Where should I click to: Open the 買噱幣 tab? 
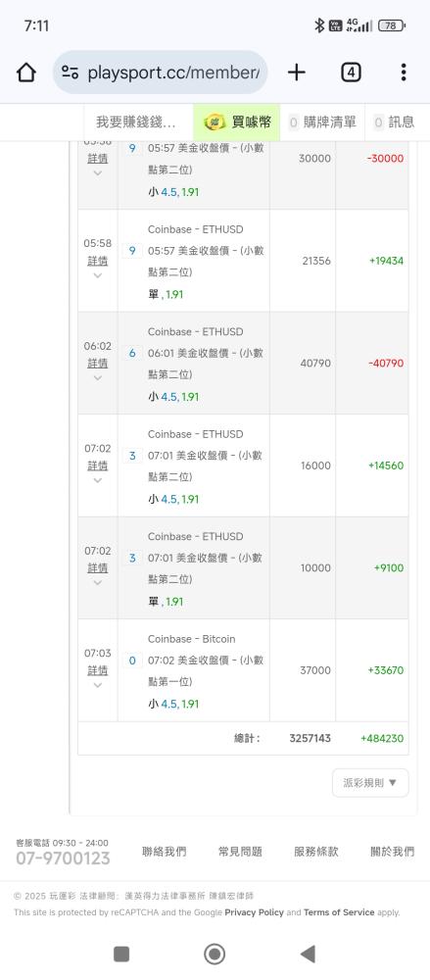point(237,122)
